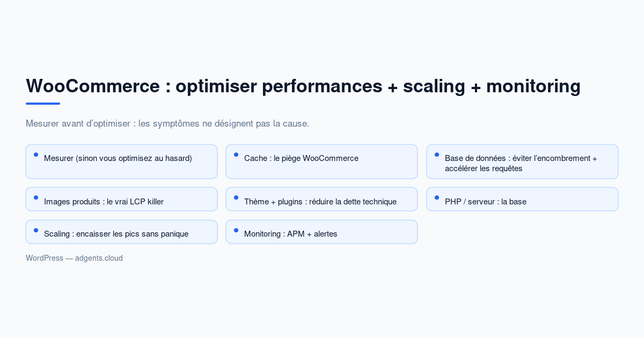Click the 'WordPress — adgents.cloud' footer text

[74, 258]
